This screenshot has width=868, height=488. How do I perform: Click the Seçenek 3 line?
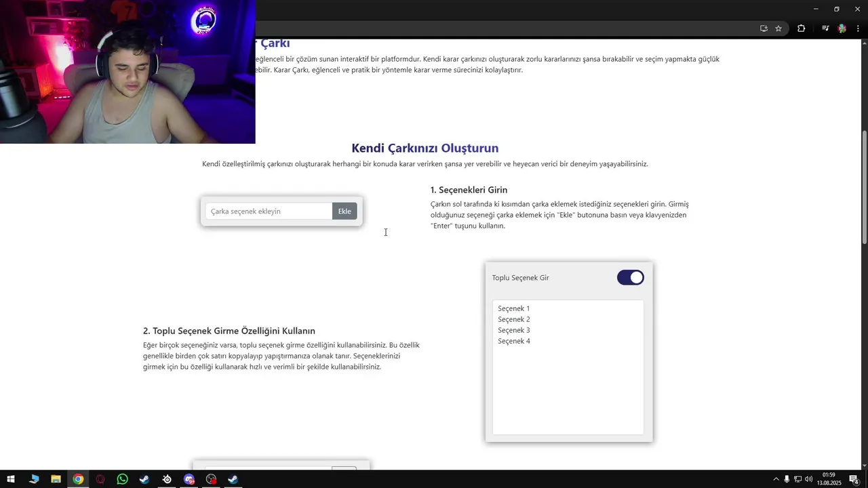514,330
